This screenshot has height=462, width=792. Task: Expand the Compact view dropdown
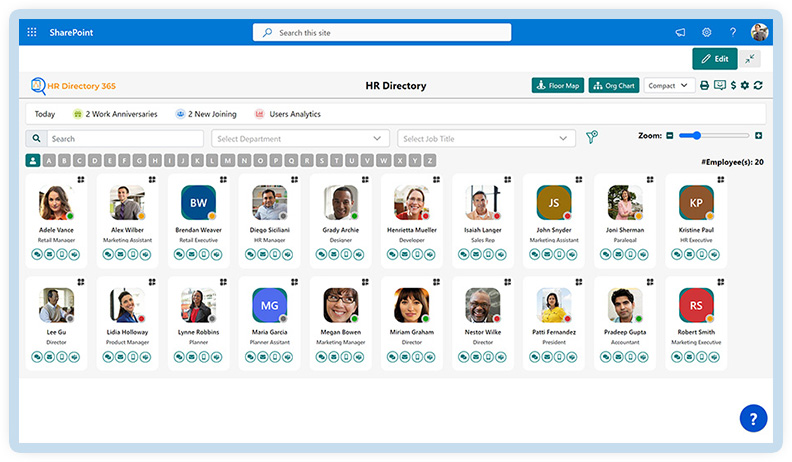(x=669, y=85)
